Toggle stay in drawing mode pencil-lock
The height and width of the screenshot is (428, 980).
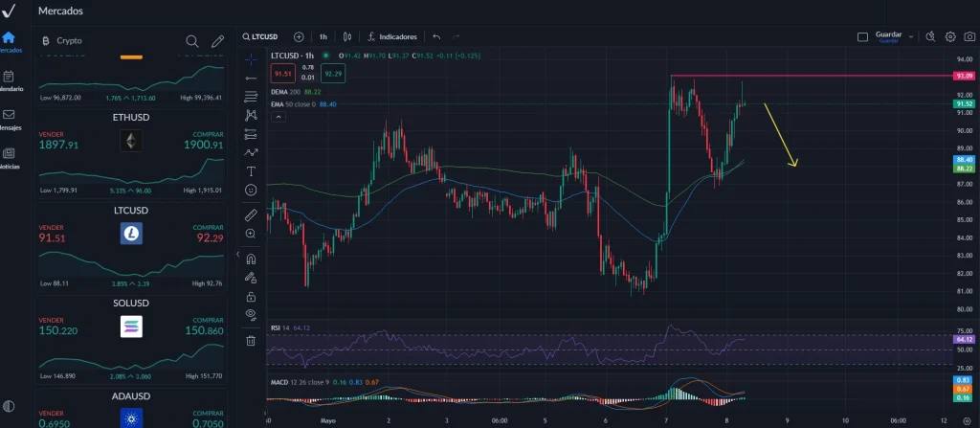251,278
